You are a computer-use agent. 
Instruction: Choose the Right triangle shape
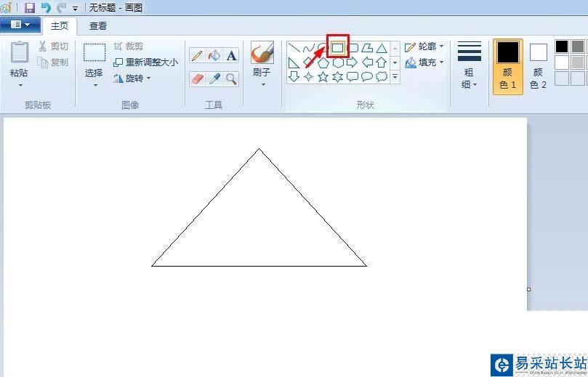(x=294, y=62)
